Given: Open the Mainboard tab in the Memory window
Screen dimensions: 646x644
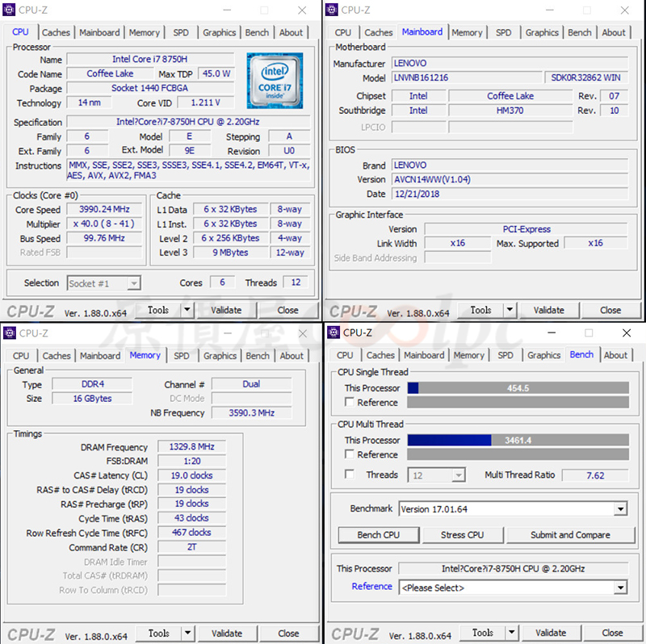Looking at the screenshot, I should pyautogui.click(x=100, y=356).
